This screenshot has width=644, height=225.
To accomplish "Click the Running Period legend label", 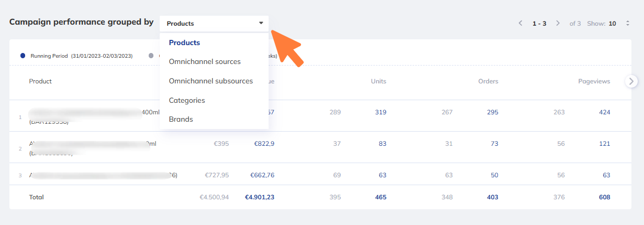I will [49, 56].
